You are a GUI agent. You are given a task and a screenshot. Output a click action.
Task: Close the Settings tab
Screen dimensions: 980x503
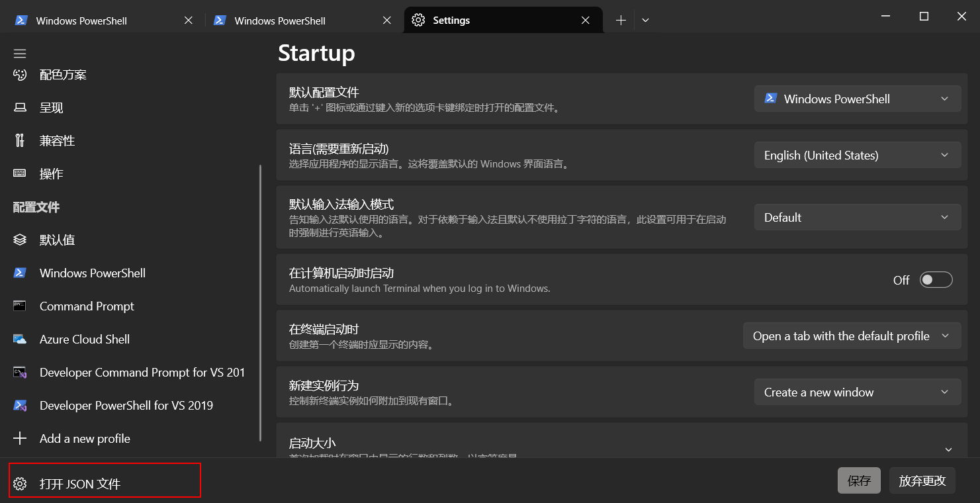coord(586,21)
